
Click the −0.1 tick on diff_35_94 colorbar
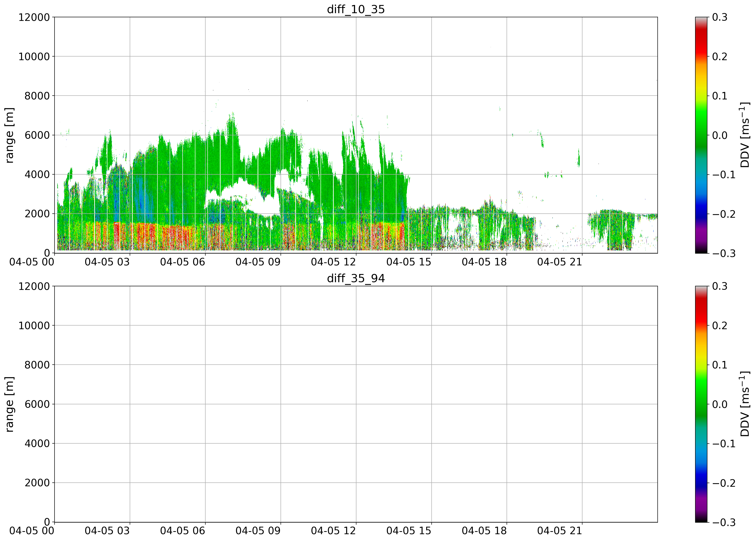pyautogui.click(x=724, y=444)
